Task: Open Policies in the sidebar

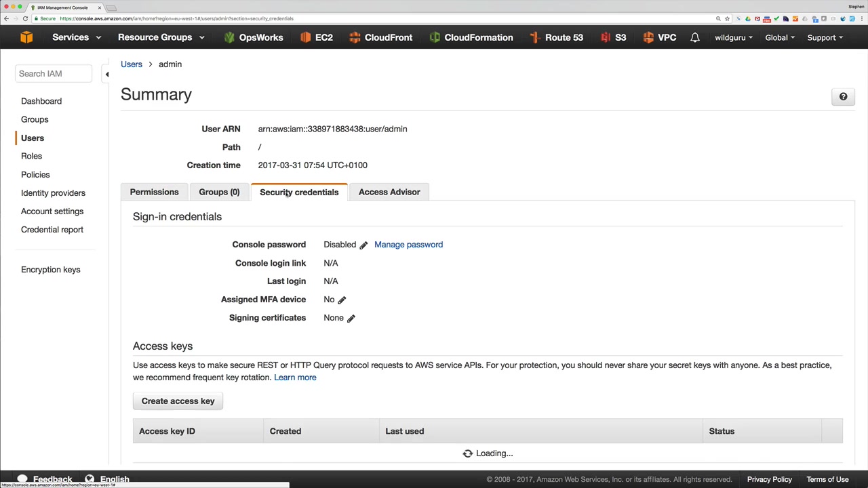Action: tap(35, 174)
